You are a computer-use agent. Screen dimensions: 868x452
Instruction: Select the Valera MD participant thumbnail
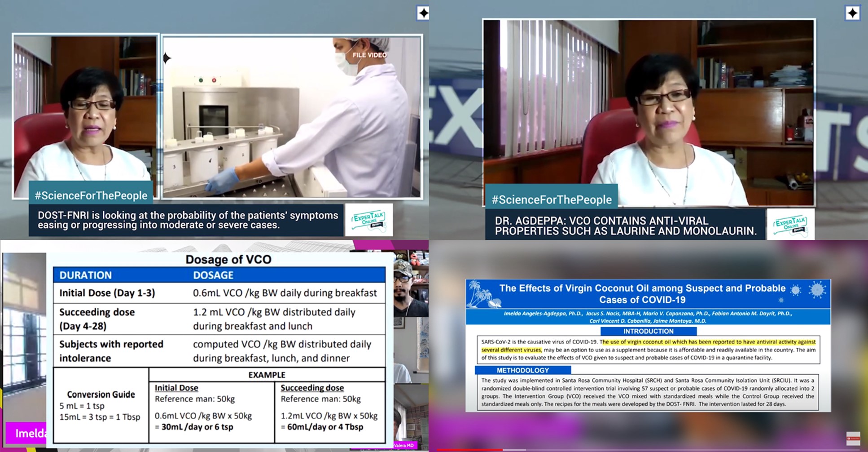tap(410, 416)
